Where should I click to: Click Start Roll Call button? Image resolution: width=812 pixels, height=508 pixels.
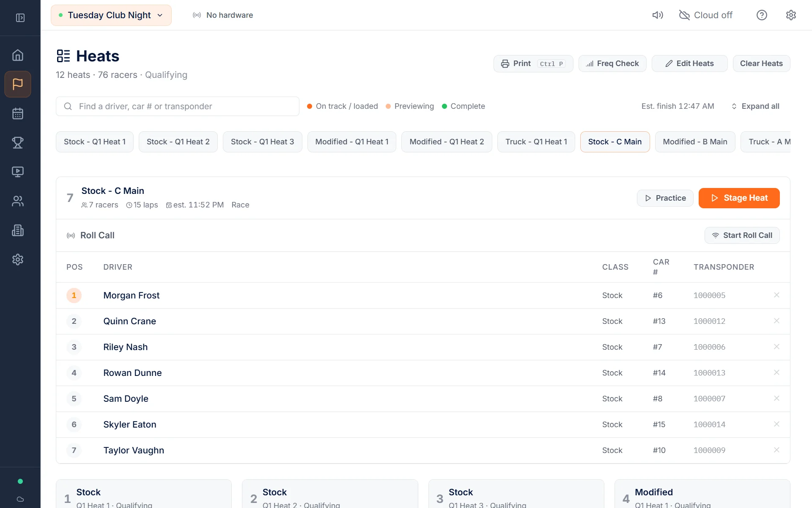(x=742, y=235)
